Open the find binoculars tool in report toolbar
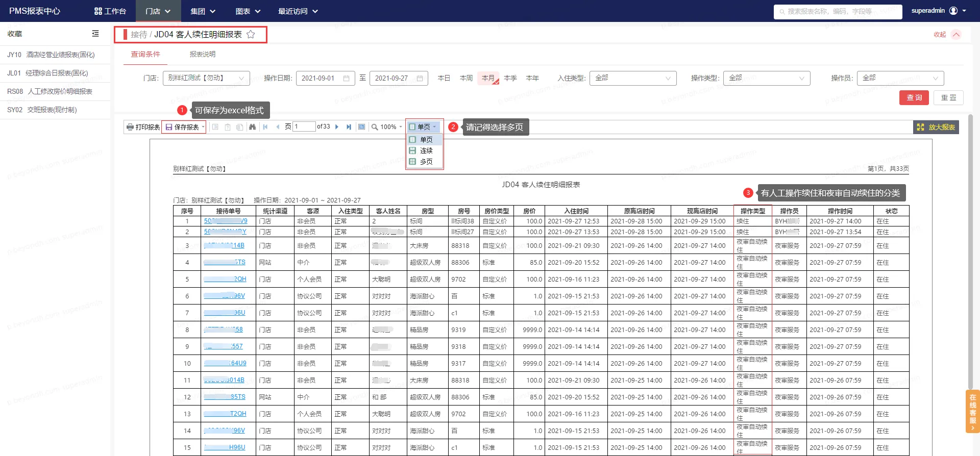Viewport: 980px width, 456px height. tap(252, 127)
